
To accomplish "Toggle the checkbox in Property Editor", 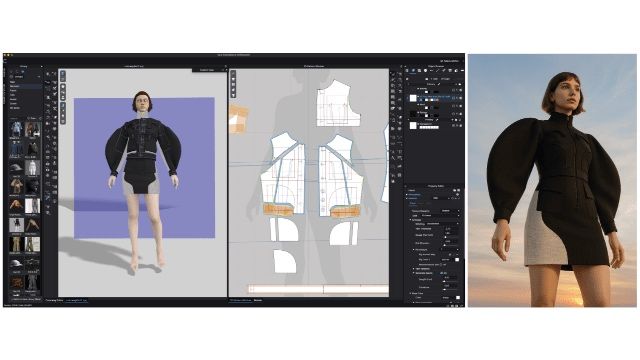I will tap(441, 265).
